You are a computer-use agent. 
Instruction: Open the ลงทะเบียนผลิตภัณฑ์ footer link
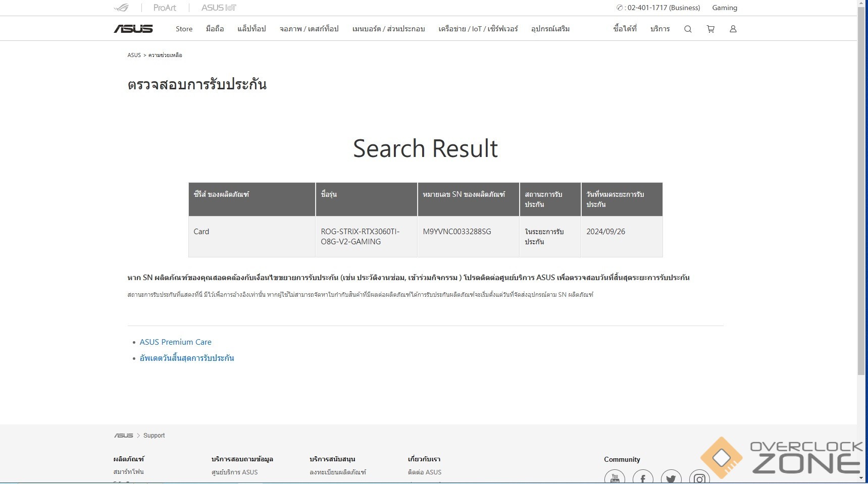tap(338, 472)
